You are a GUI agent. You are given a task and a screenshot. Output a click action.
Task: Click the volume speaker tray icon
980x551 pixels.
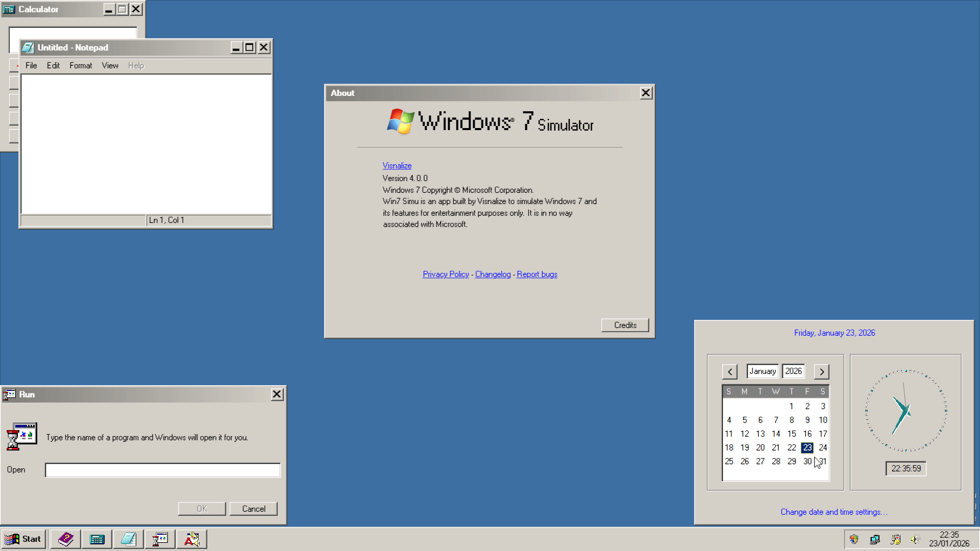916,539
